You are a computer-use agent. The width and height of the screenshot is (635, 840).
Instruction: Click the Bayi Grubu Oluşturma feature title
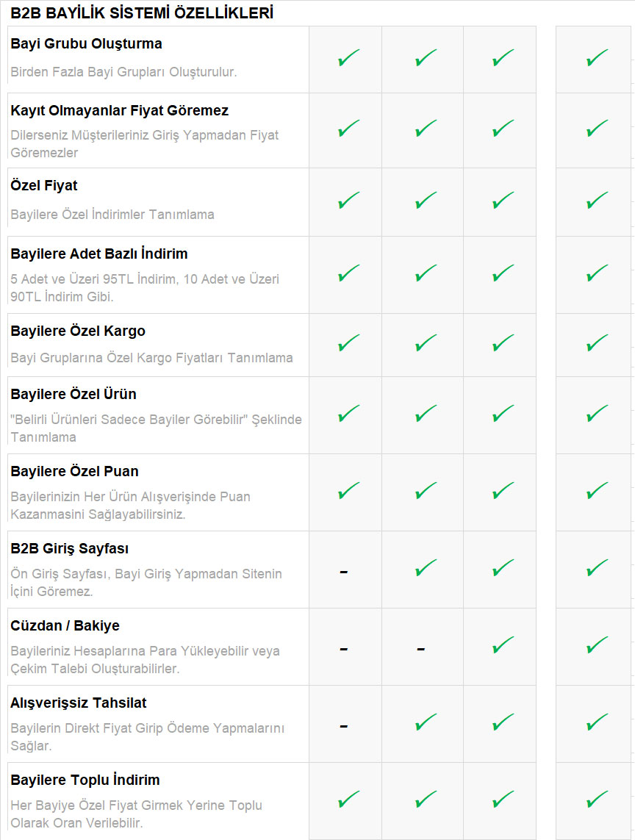tap(86, 44)
